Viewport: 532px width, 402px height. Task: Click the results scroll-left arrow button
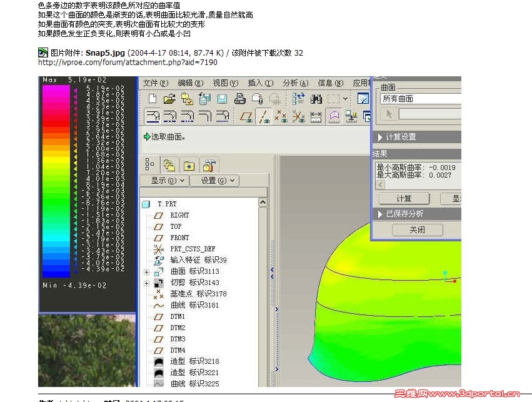tap(380, 184)
